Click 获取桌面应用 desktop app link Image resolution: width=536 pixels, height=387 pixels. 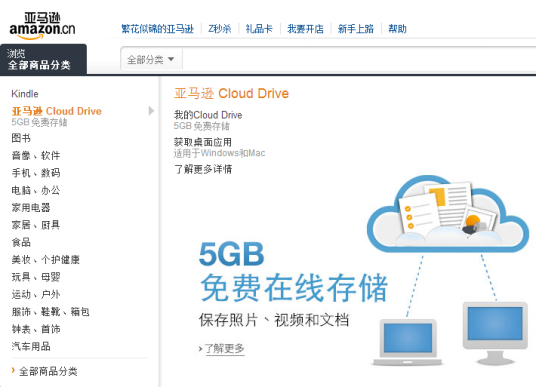tap(203, 142)
